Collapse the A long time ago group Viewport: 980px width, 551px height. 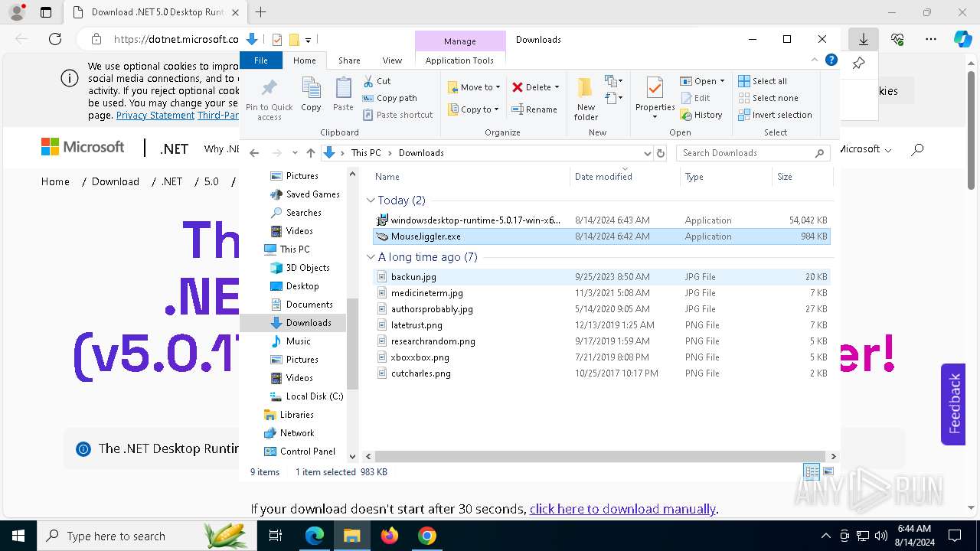point(371,257)
